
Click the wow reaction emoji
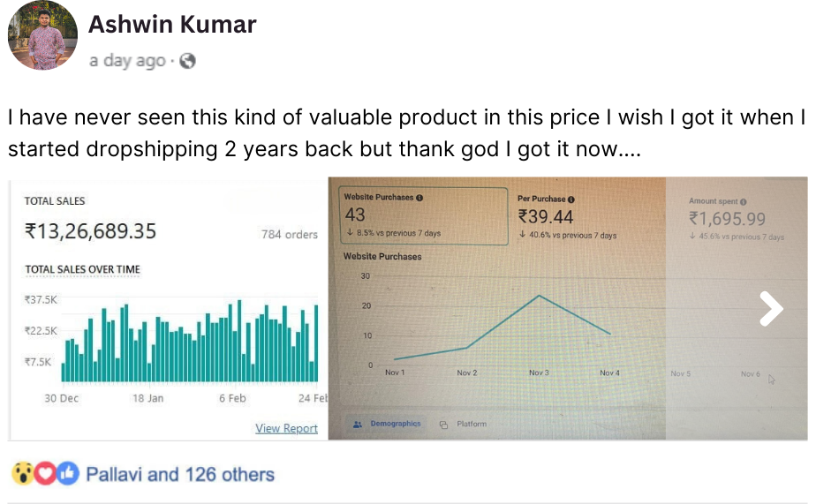23,474
